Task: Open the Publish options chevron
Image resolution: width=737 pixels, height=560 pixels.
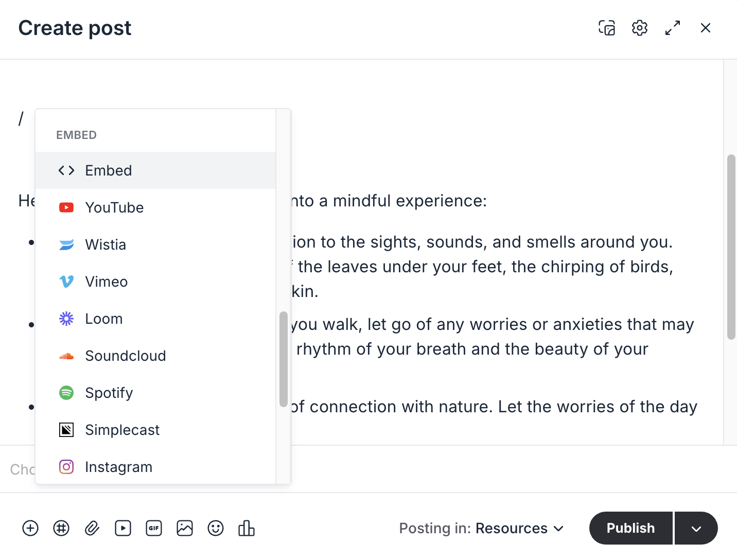Action: (x=696, y=528)
